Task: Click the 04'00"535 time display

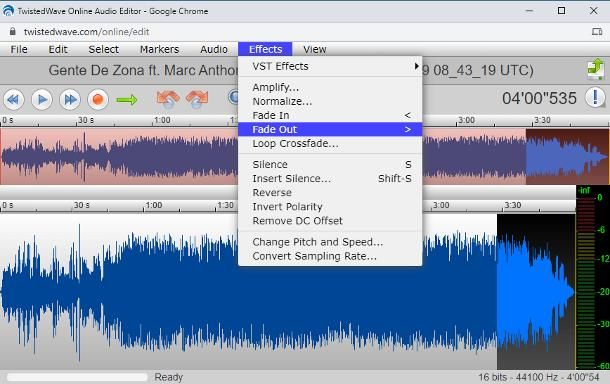Action: click(x=539, y=98)
